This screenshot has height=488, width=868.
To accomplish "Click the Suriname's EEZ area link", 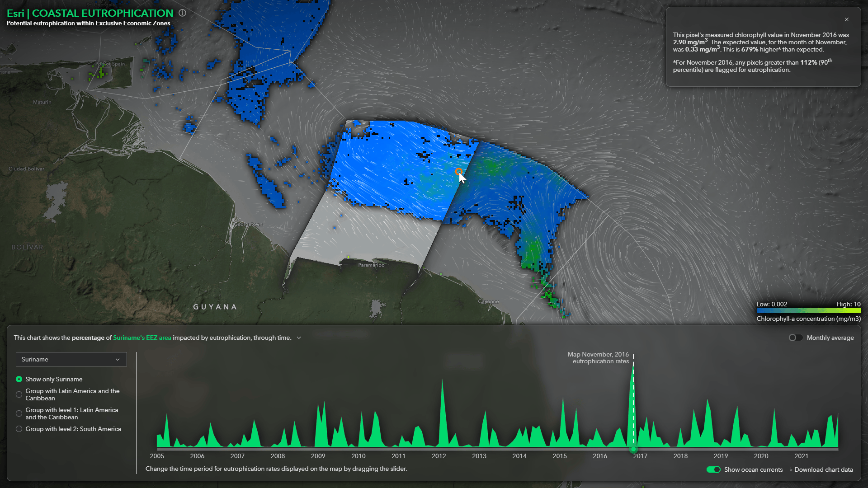I will click(142, 338).
